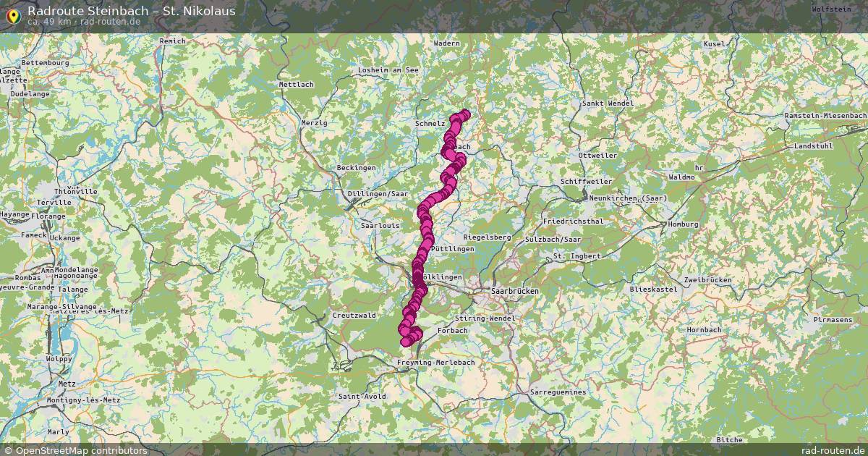Click the rad-routen.de watermark at bottom right
Image resolution: width=868 pixels, height=456 pixels.
pos(833,450)
